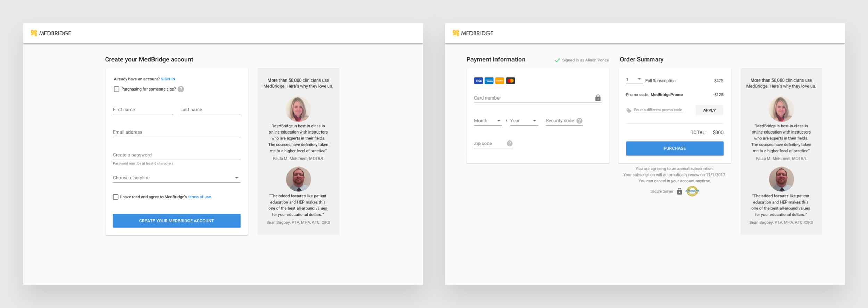The image size is (868, 308).
Task: Open the Month expiration dropdown
Action: pyautogui.click(x=488, y=121)
